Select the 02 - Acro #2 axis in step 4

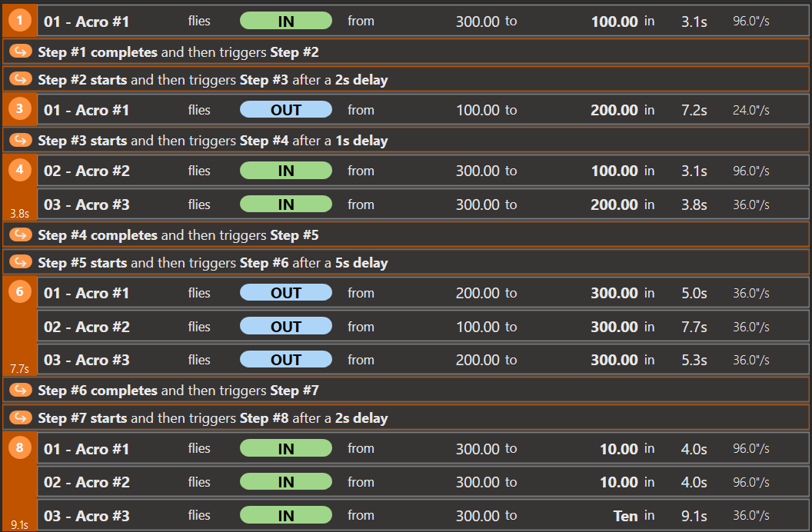(87, 171)
